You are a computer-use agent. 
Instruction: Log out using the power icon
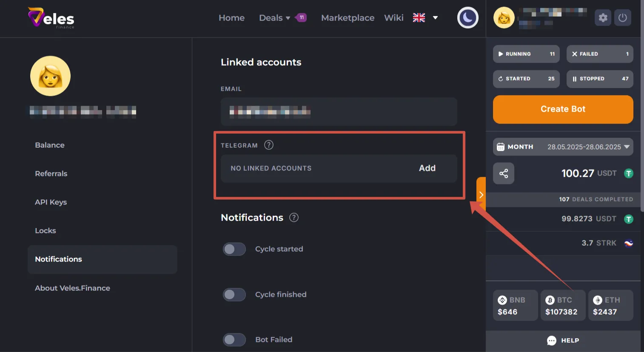[x=623, y=17]
